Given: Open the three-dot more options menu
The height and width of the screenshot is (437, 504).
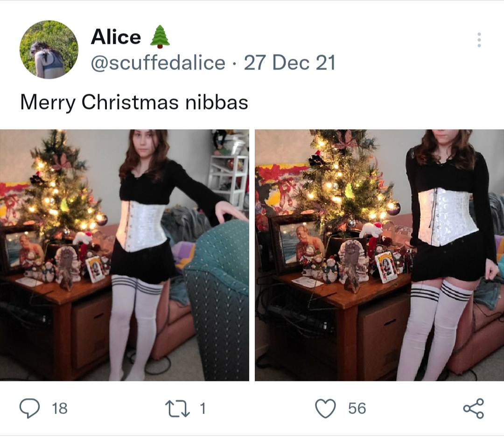Looking at the screenshot, I should click(x=479, y=40).
